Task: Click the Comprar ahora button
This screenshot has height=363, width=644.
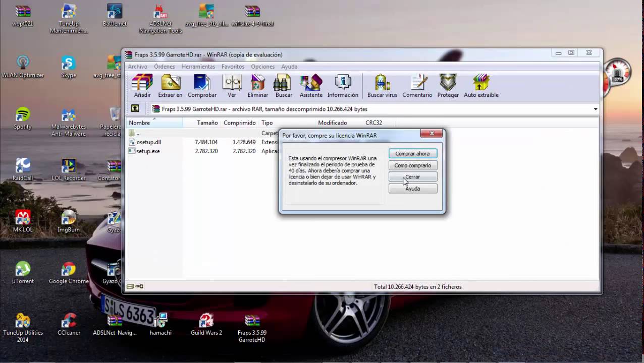Action: 412,154
